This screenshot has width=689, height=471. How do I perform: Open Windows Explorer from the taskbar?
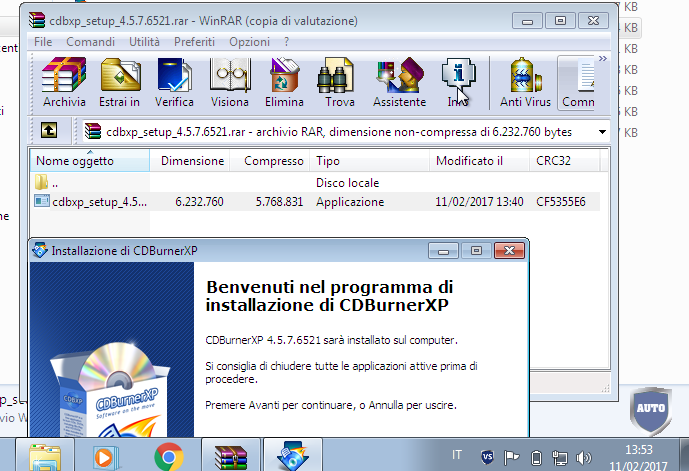(x=45, y=456)
